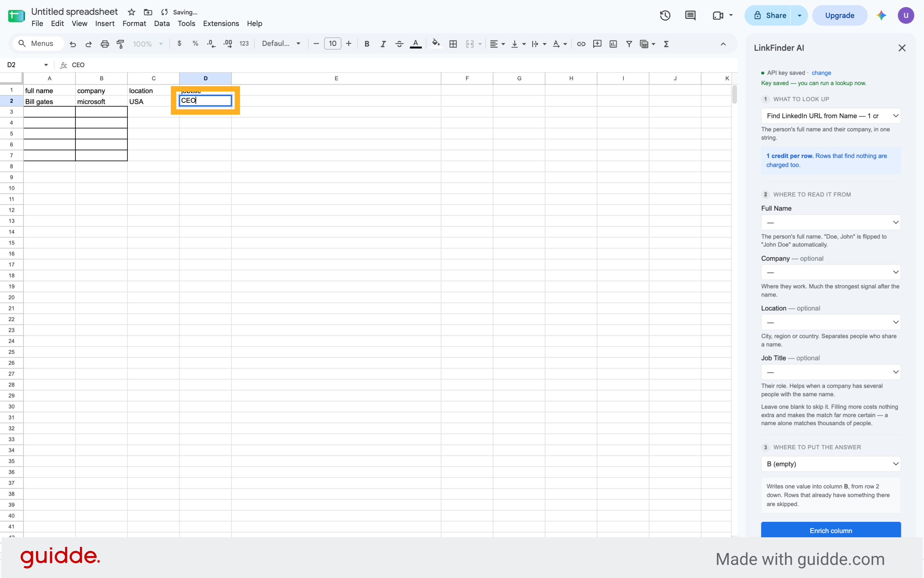Insert a comment from the toolbar

(x=597, y=44)
